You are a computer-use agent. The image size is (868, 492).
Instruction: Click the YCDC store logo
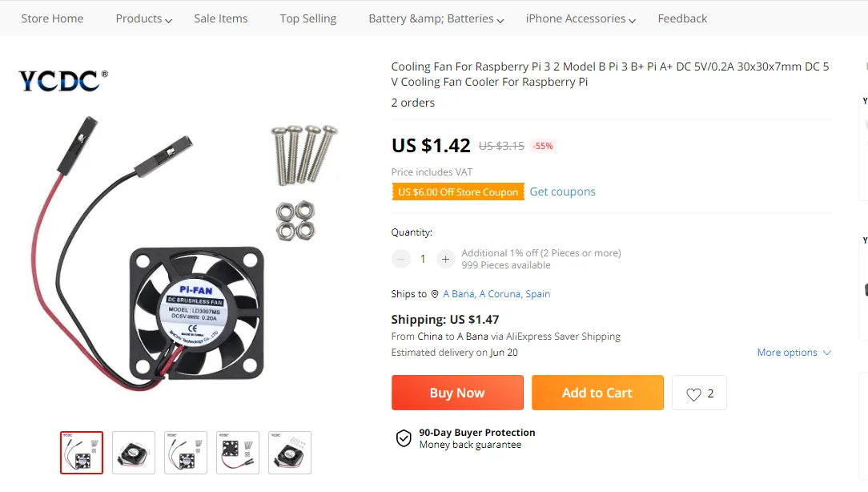pyautogui.click(x=63, y=80)
